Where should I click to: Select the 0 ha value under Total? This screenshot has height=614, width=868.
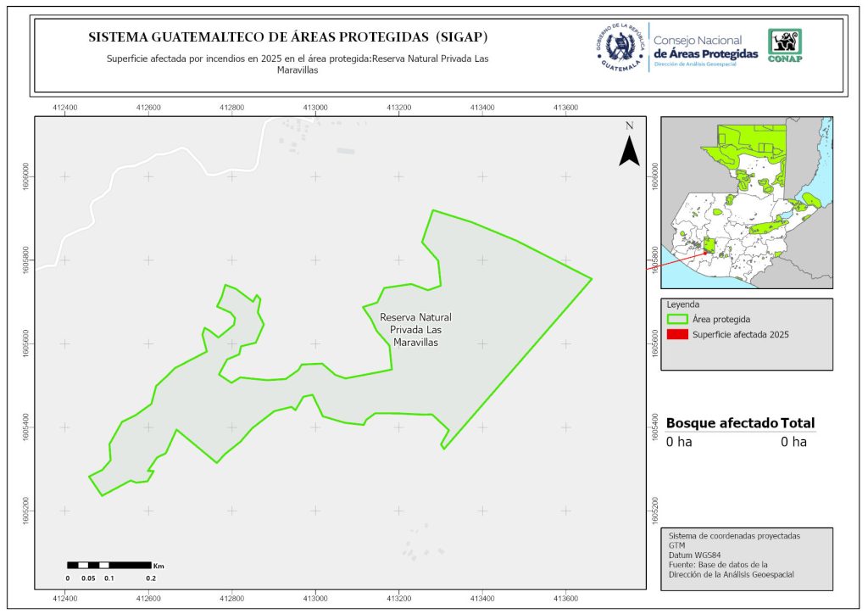coord(794,442)
